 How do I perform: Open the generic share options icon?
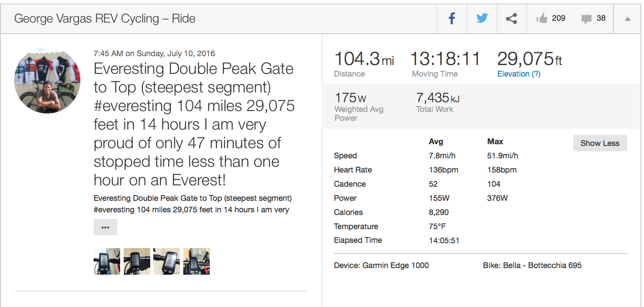[x=511, y=19]
